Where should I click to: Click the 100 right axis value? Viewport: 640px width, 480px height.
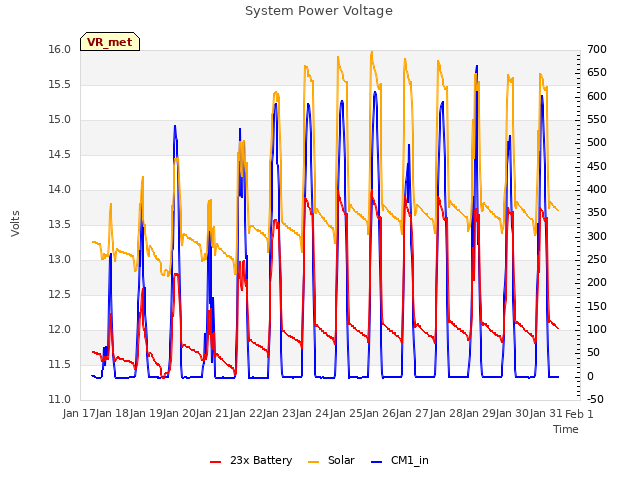pos(597,330)
